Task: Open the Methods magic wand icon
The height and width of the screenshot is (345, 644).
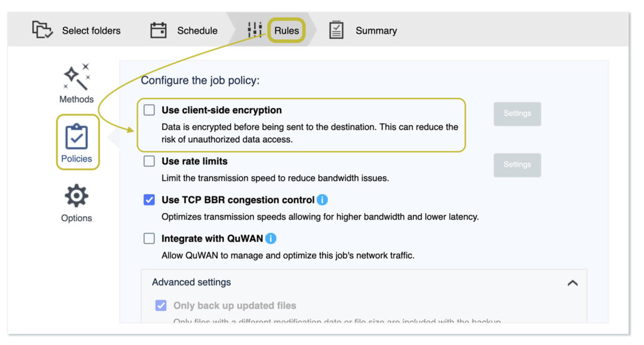Action: 77,77
